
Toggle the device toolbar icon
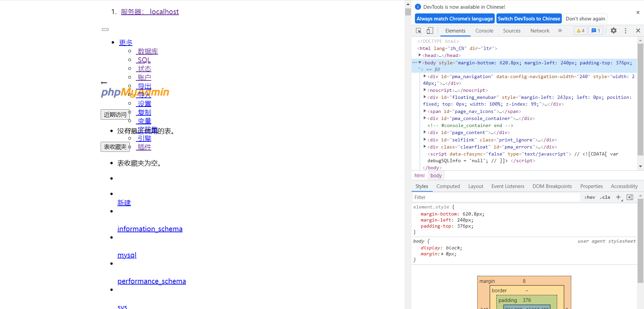click(430, 30)
